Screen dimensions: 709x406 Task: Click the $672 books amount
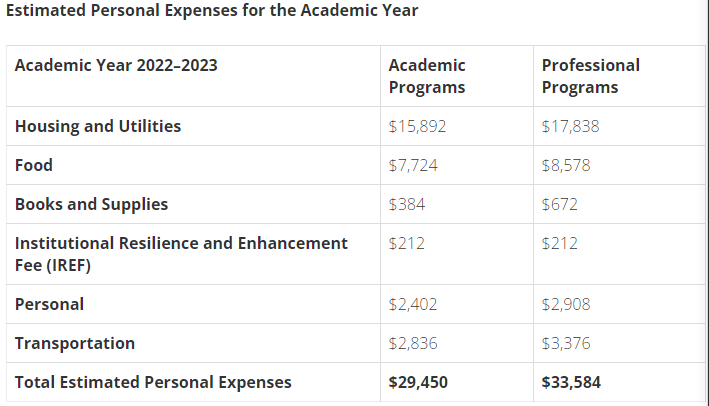point(560,205)
